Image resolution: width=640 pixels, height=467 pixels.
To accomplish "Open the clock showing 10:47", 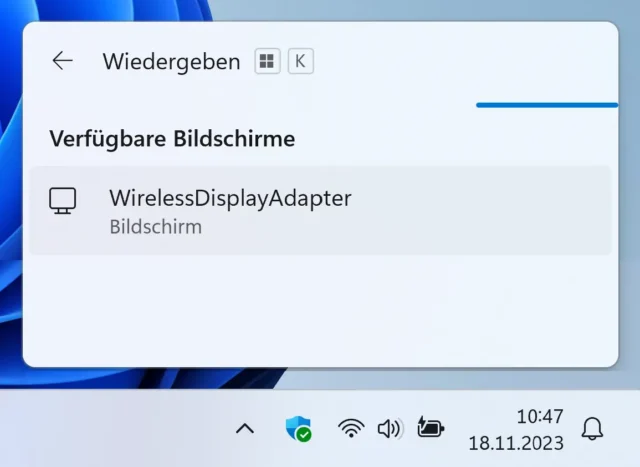I will [x=539, y=416].
